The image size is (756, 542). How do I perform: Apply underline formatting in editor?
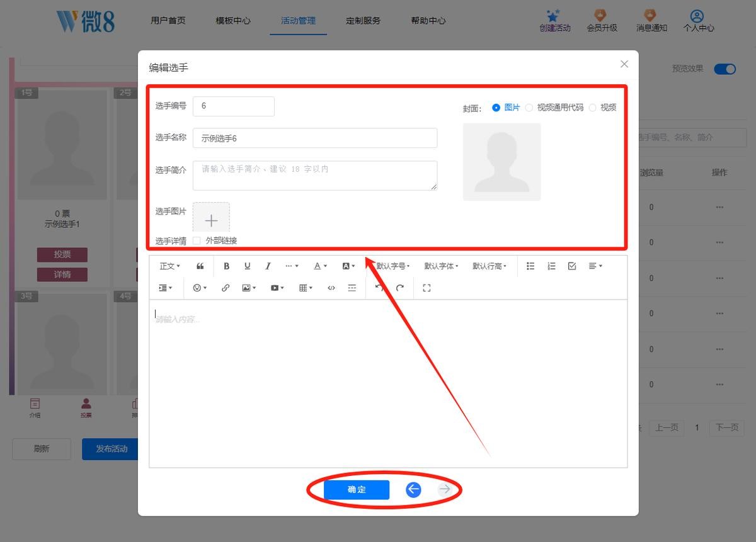tap(247, 266)
